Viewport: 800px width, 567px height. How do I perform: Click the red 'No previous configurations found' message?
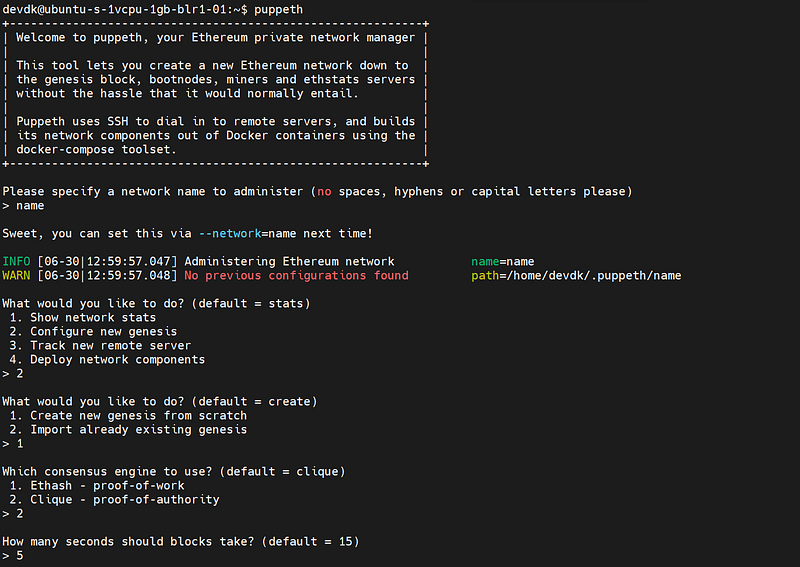(296, 276)
